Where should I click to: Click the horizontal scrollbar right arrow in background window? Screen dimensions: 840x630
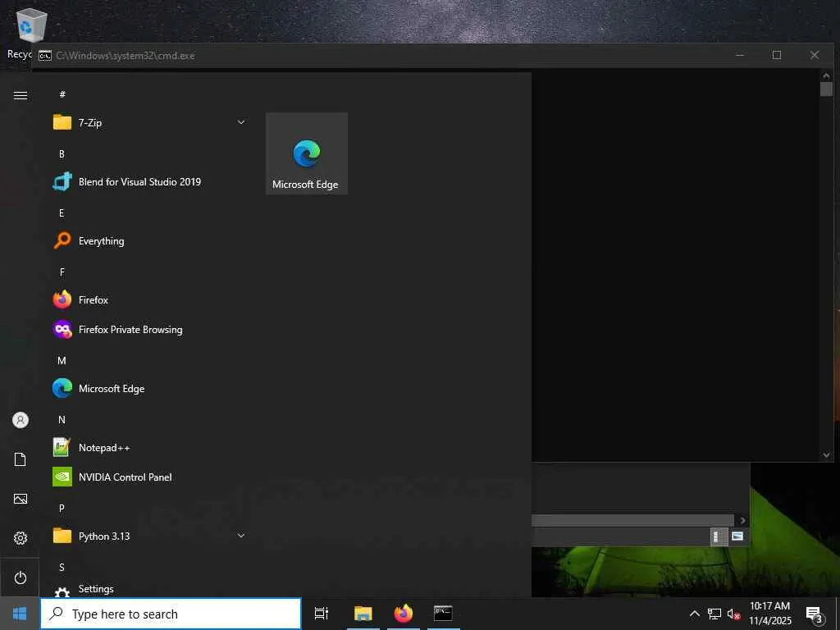[742, 520]
